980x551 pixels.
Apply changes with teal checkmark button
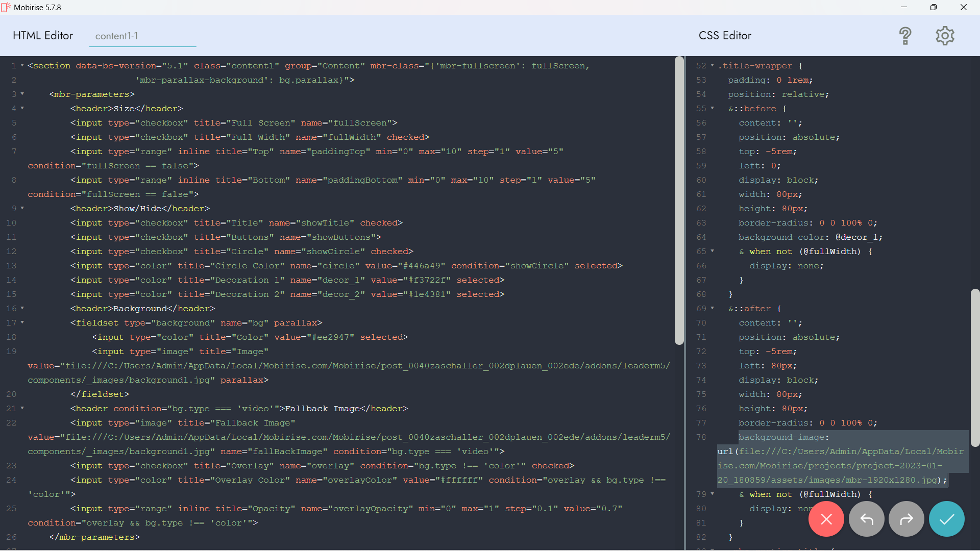tap(946, 519)
